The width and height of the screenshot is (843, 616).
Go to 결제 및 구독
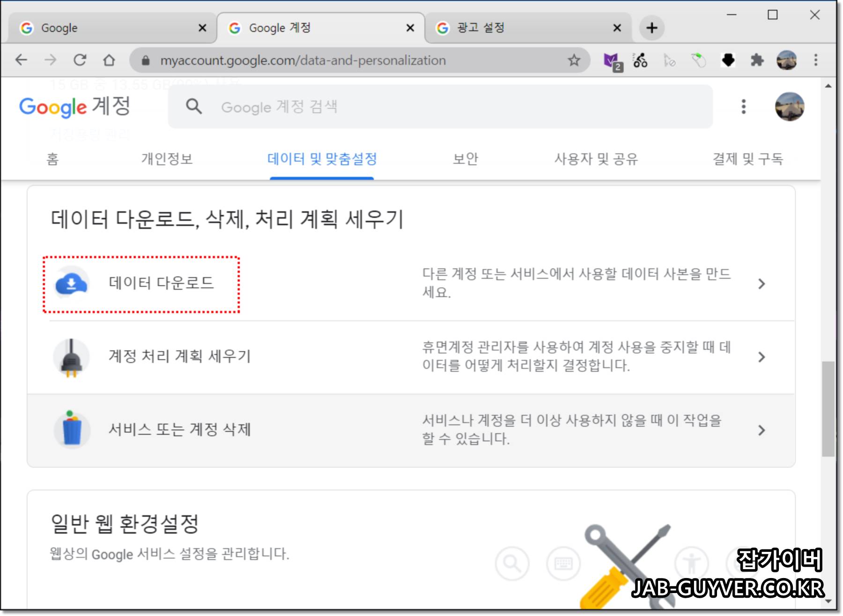click(x=748, y=159)
